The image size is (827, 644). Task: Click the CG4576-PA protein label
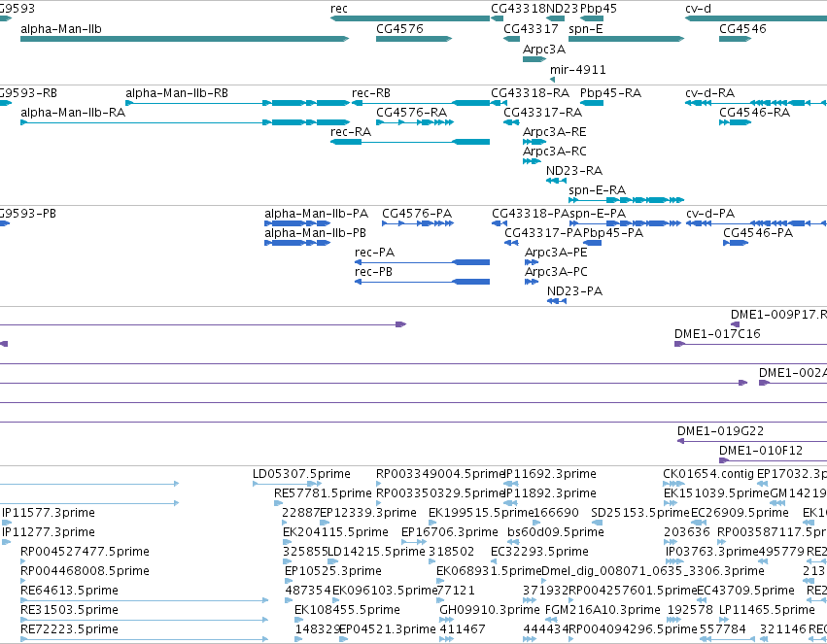417,214
